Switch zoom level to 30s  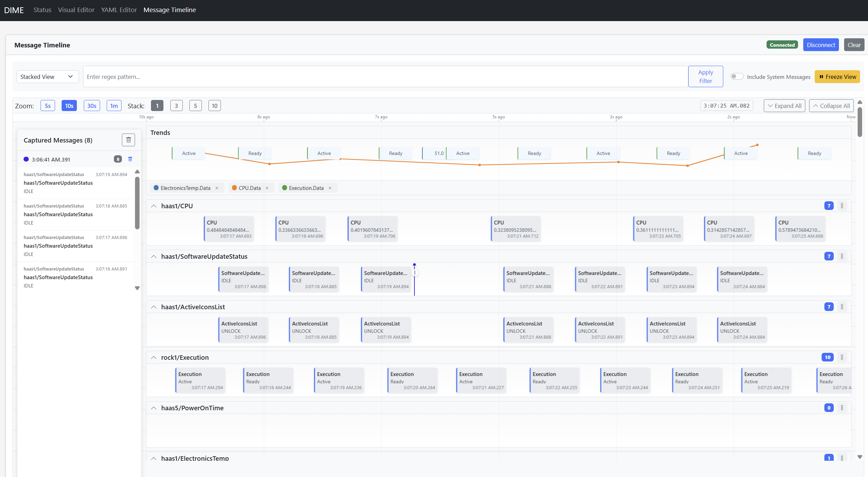pyautogui.click(x=91, y=106)
